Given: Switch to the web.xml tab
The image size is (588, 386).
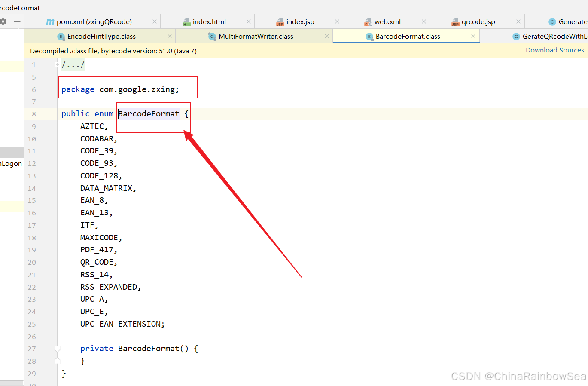Looking at the screenshot, I should coord(387,22).
